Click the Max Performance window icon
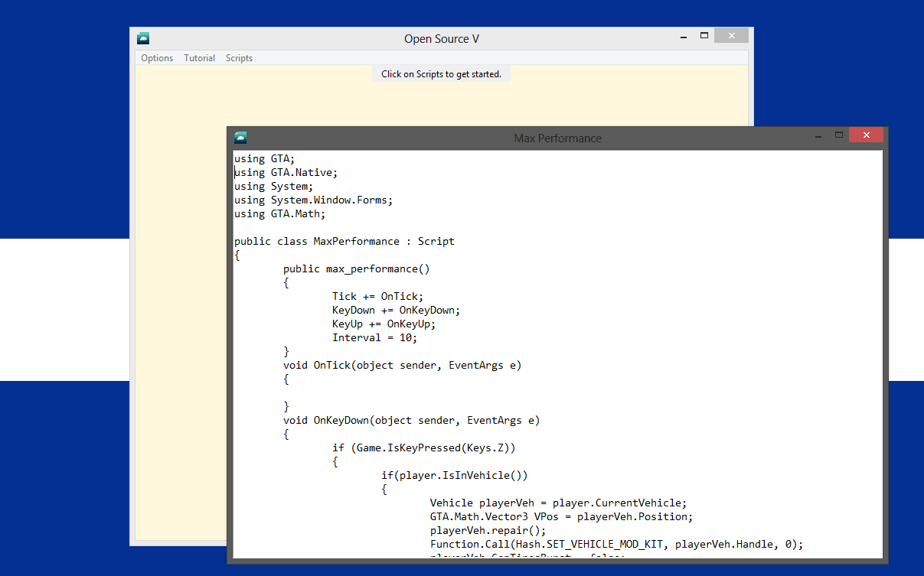Screen dimensions: 924x576 pos(240,138)
